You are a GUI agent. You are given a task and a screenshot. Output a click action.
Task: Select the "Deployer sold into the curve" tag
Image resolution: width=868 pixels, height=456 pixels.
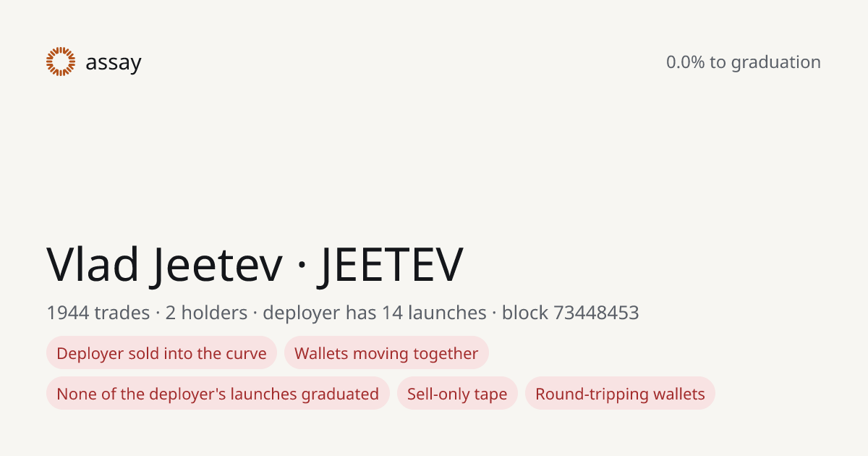coord(161,353)
